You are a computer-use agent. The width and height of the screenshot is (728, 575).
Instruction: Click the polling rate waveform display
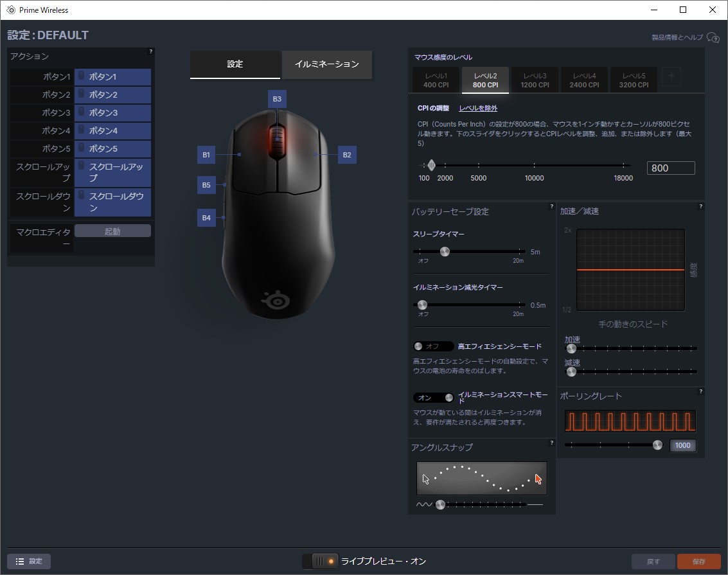pyautogui.click(x=630, y=421)
